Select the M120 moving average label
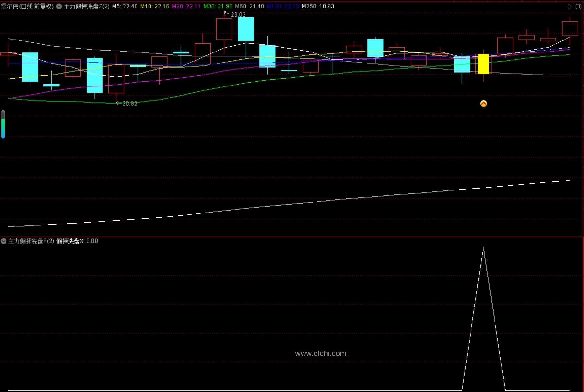The width and height of the screenshot is (584, 392). point(283,6)
